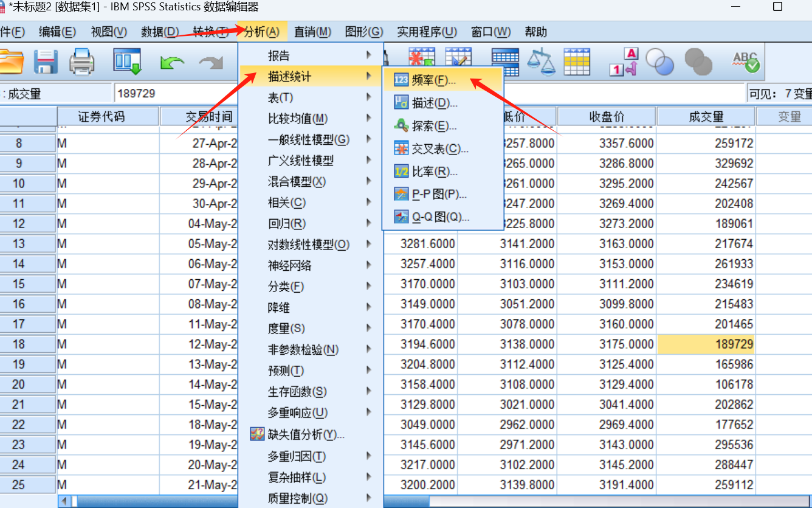The width and height of the screenshot is (812, 508).
Task: Click the Select Cases grid icon
Action: coord(577,61)
